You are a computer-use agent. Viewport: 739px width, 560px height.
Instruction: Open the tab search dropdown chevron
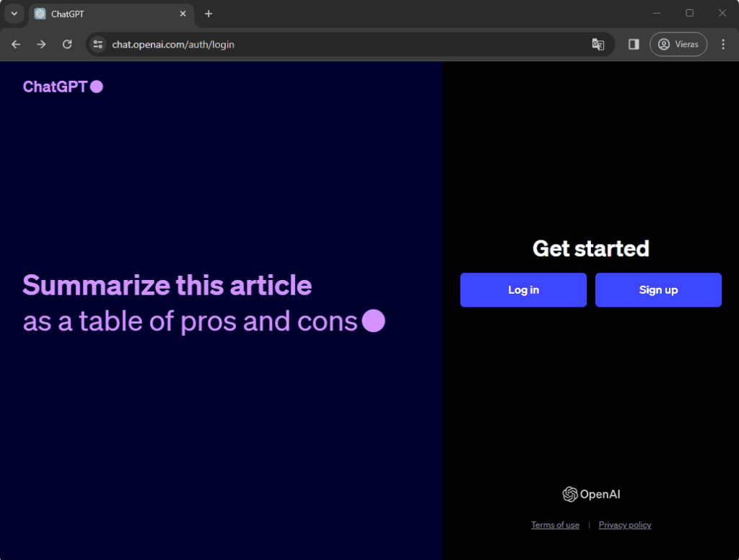click(14, 14)
